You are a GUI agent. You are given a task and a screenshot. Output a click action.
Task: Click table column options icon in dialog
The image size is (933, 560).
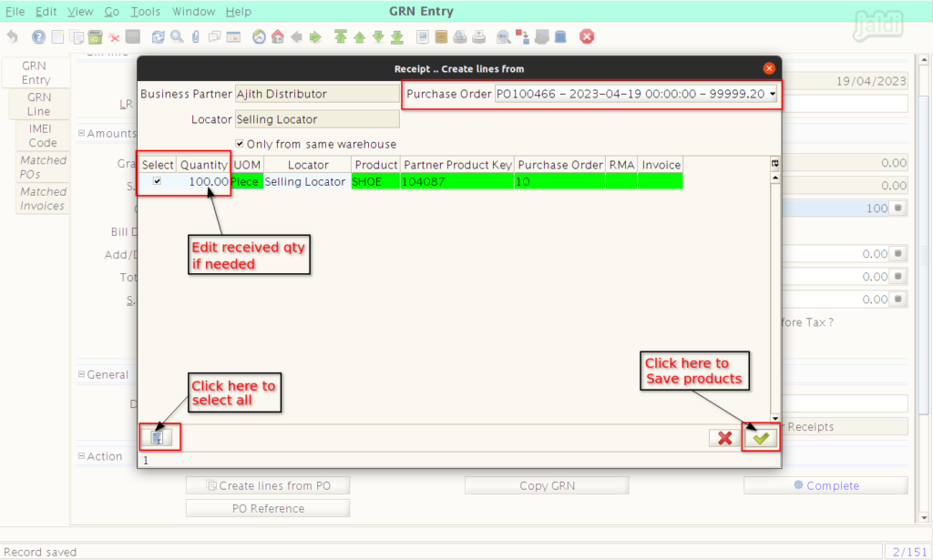coord(774,164)
